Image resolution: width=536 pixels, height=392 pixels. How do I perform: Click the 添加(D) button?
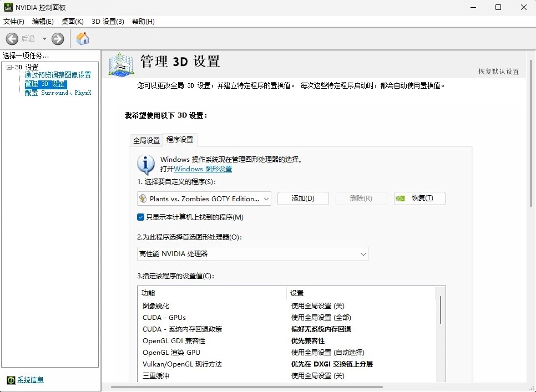coord(303,198)
